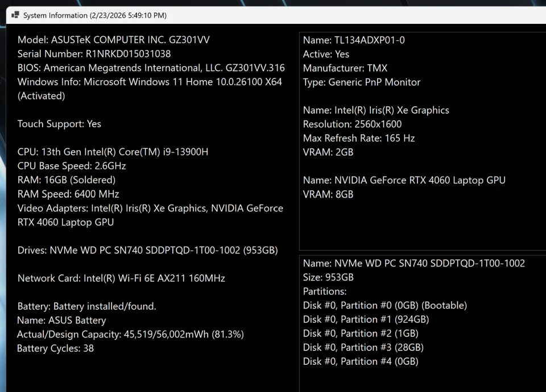
Task: Click the System Information window icon
Action: 15,15
